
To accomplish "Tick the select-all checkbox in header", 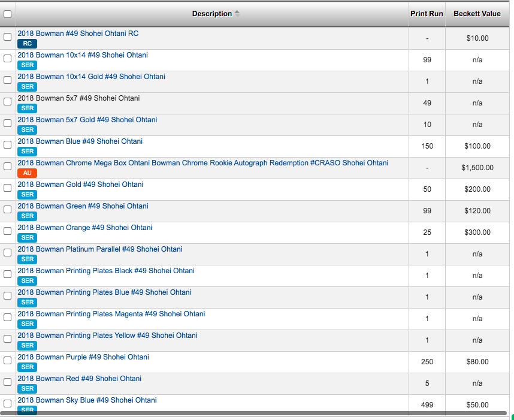I will 7,14.
